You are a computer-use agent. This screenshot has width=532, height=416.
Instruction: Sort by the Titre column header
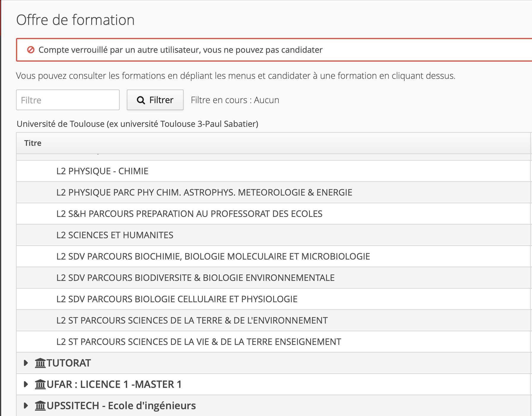tap(33, 143)
